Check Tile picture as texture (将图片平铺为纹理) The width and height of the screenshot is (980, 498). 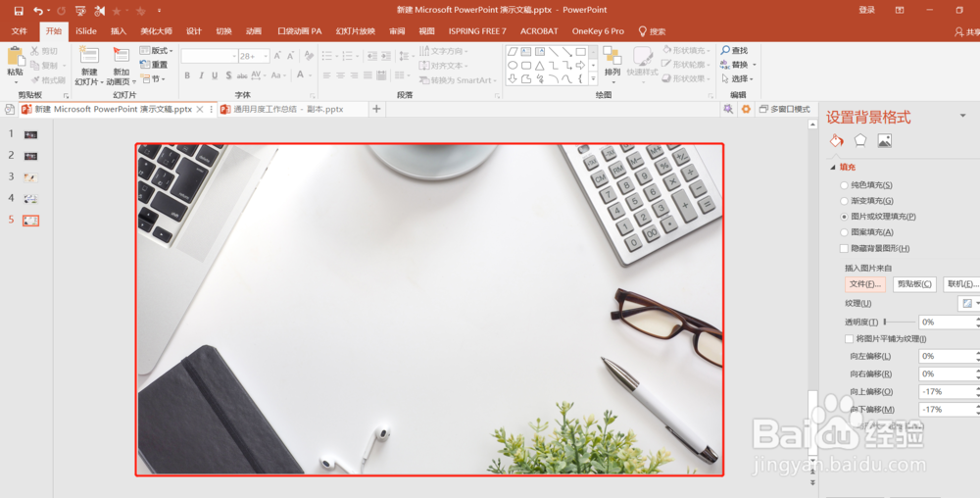coord(849,339)
